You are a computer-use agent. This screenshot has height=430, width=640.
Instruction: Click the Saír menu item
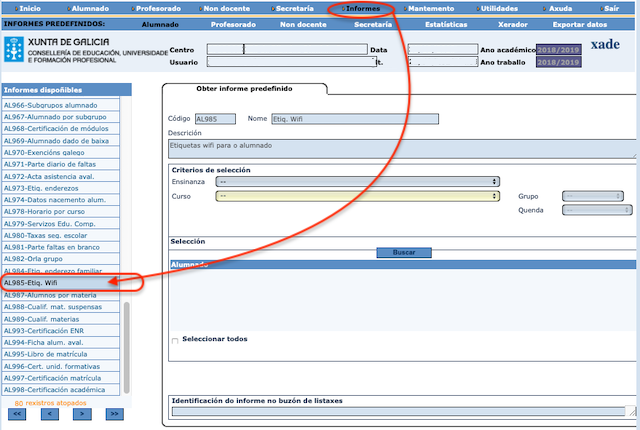[x=611, y=8]
